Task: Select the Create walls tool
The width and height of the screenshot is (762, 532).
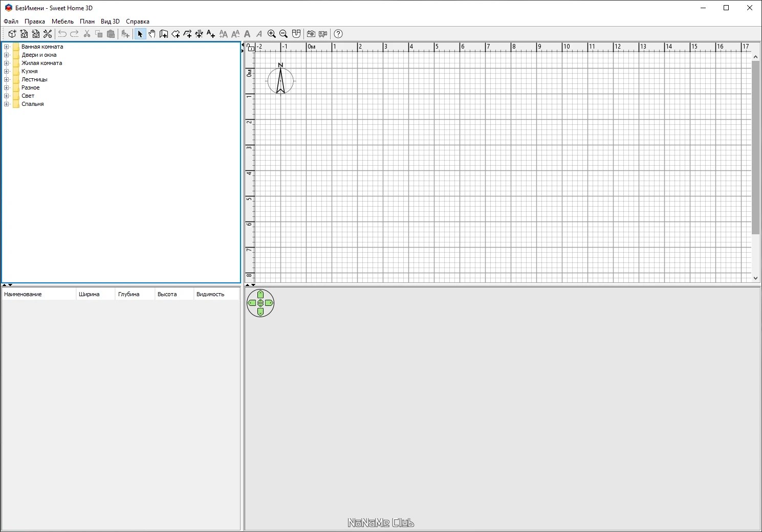Action: coord(164,34)
